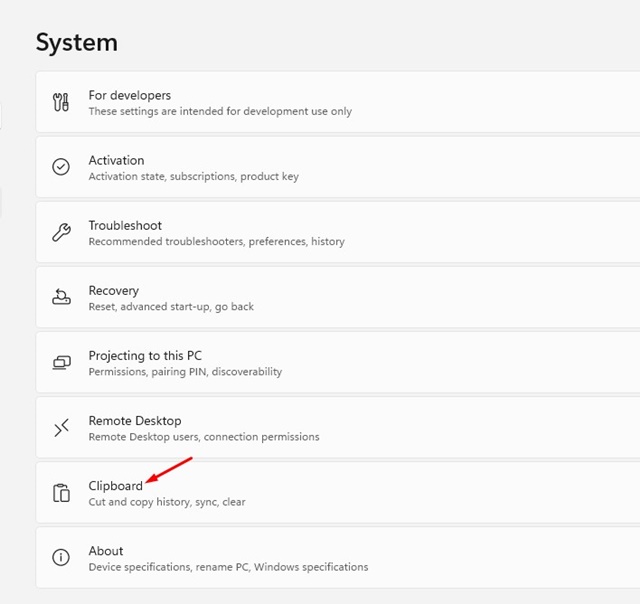Open the Activation settings page
The width and height of the screenshot is (640, 604).
[x=116, y=160]
